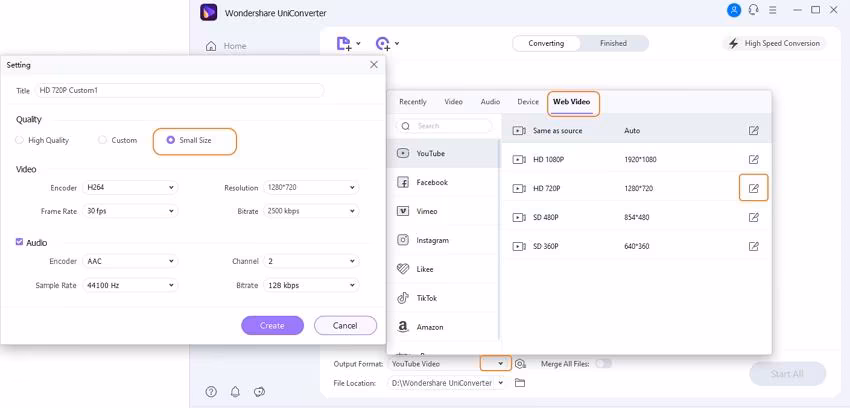Select YouTube in the platform list
This screenshot has height=408, width=850.
click(x=445, y=153)
